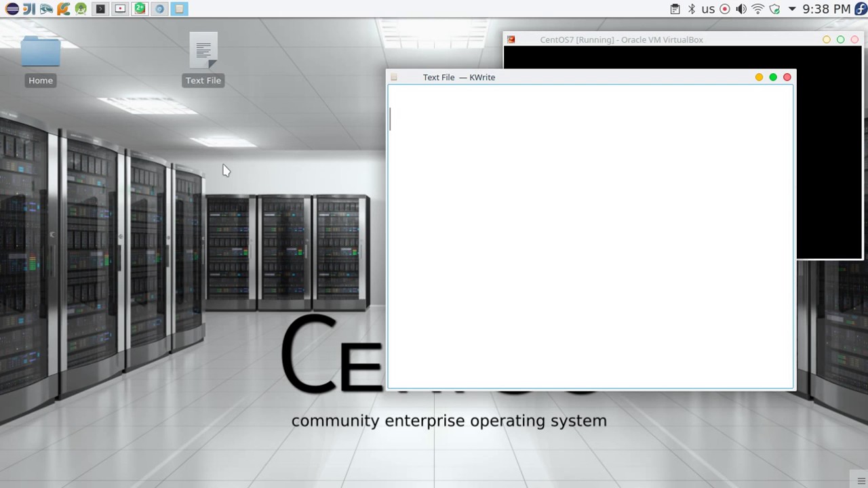Open the Fedora launcher icon

[x=861, y=9]
